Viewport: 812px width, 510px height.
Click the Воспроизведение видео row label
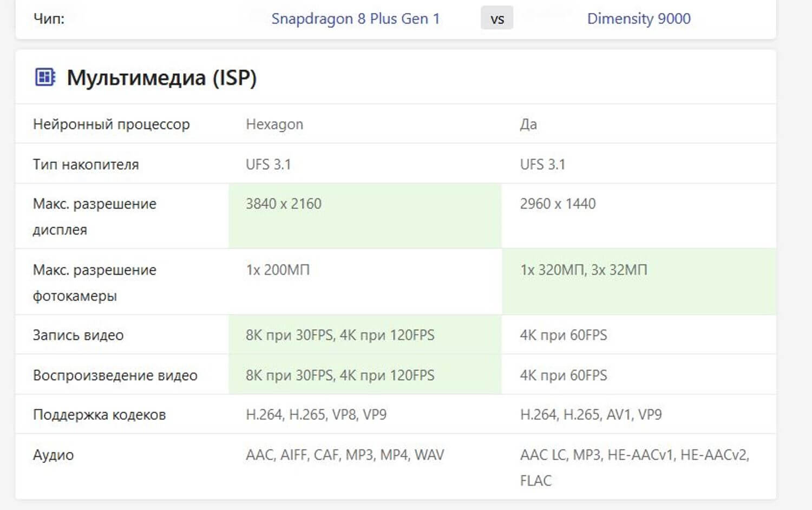point(115,375)
